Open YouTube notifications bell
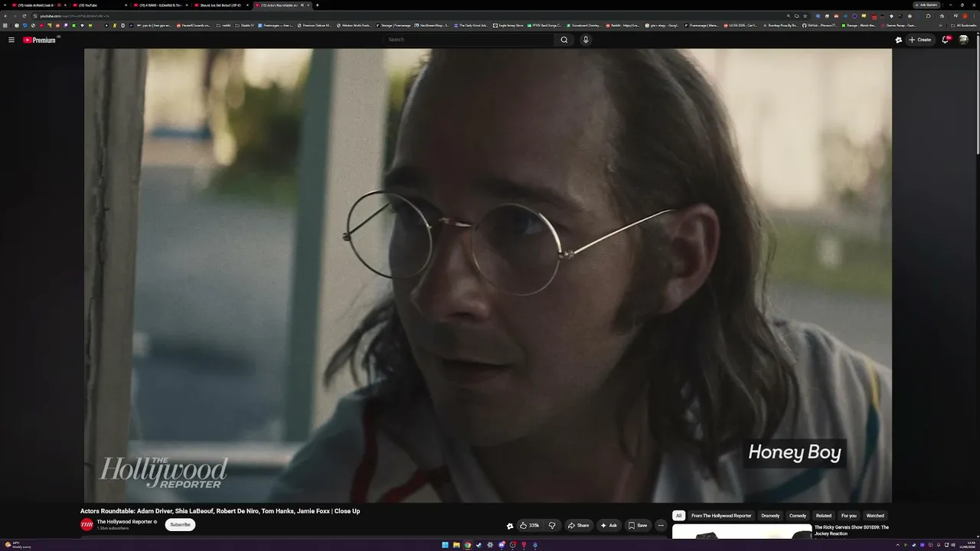980x551 pixels. pyautogui.click(x=946, y=40)
